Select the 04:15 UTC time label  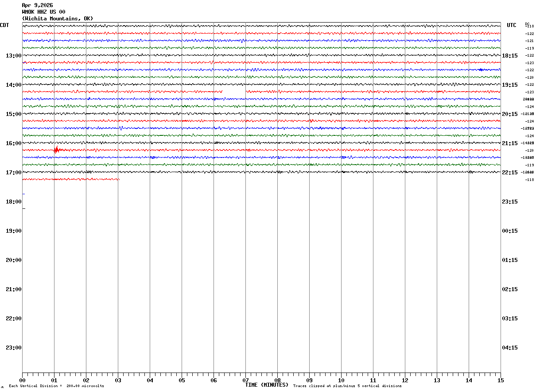[510, 348]
